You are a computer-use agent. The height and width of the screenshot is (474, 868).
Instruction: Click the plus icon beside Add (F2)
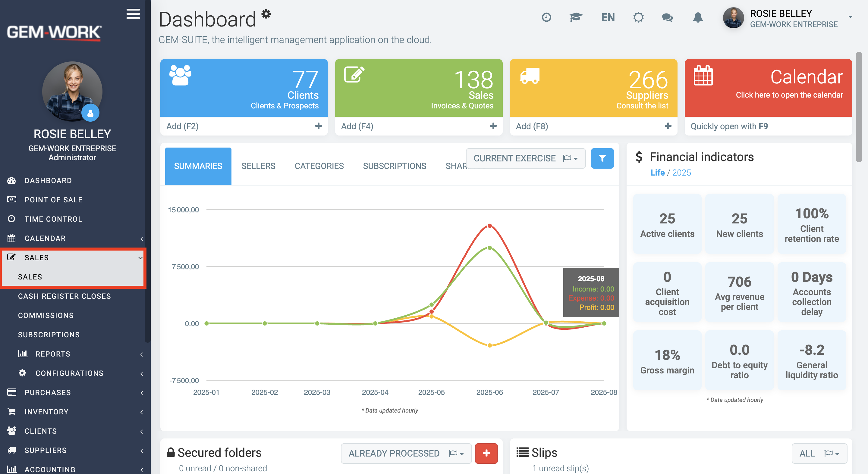click(x=319, y=126)
